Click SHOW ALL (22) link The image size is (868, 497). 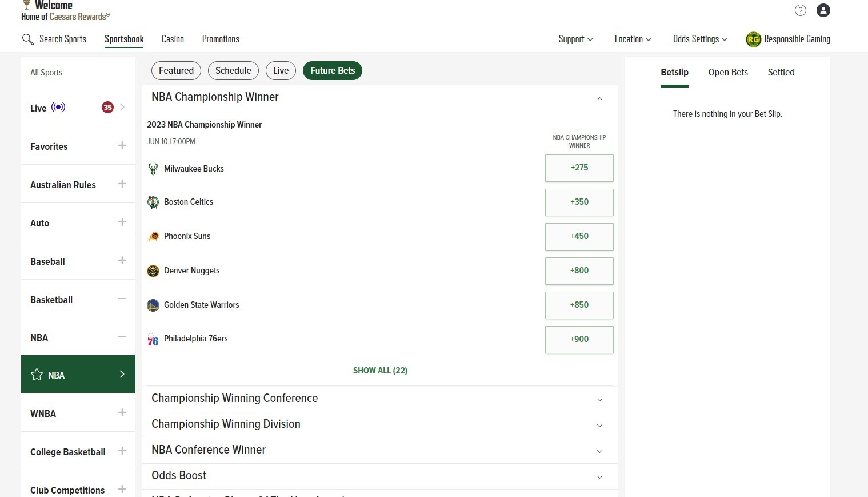point(380,371)
